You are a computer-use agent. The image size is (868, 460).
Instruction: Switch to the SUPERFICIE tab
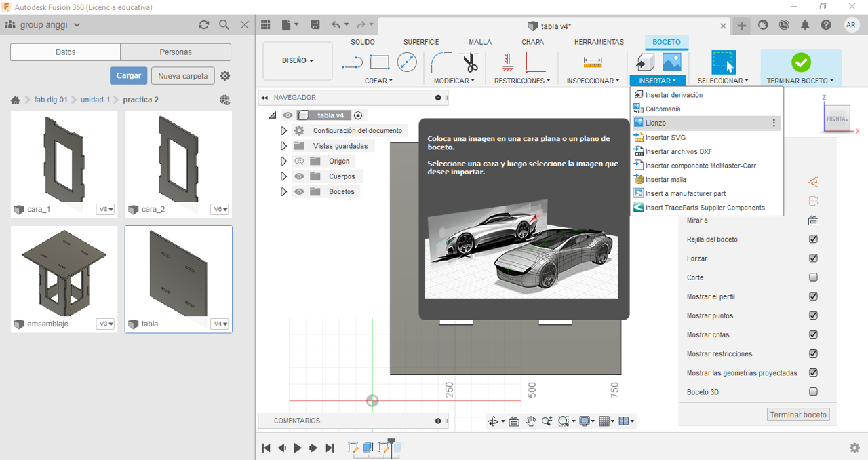point(421,42)
